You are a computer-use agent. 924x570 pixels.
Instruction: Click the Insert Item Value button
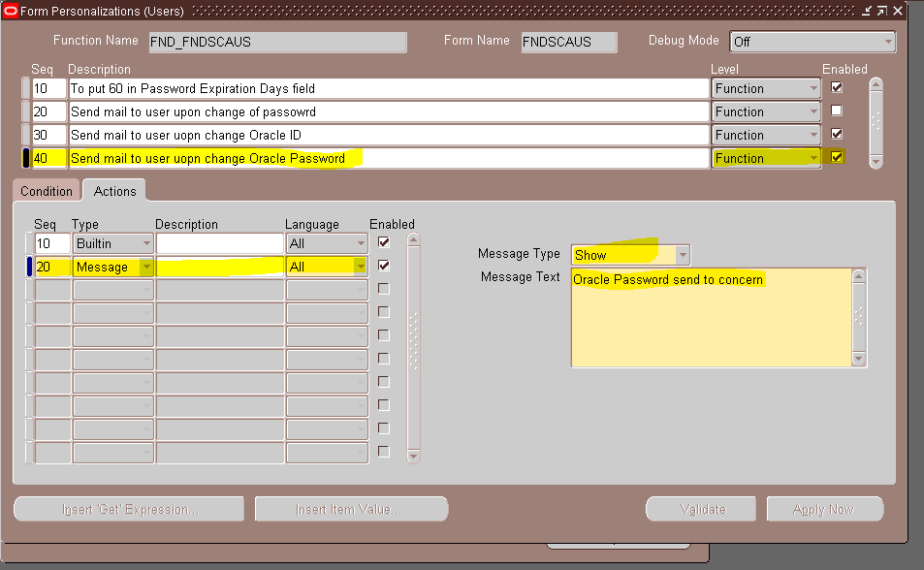[x=350, y=508]
